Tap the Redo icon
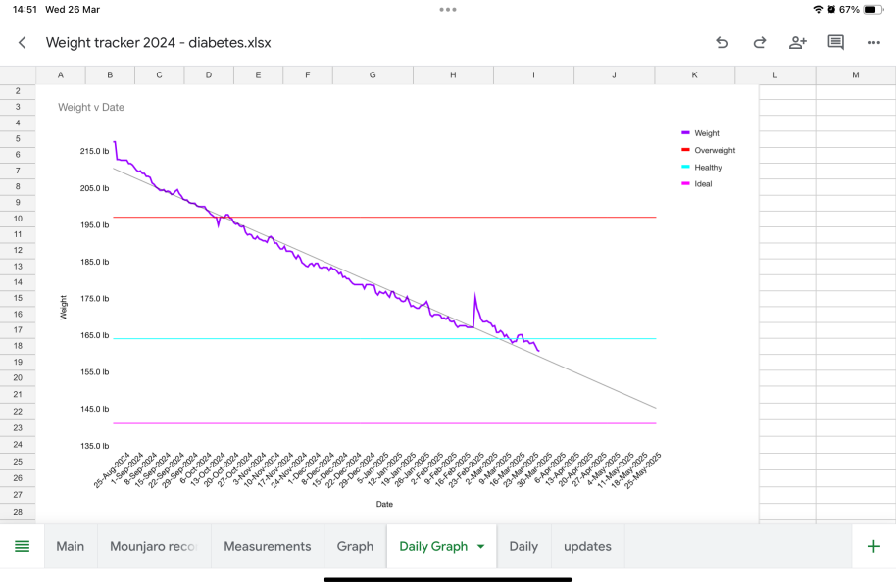Viewport: 896px width, 588px height. point(759,43)
